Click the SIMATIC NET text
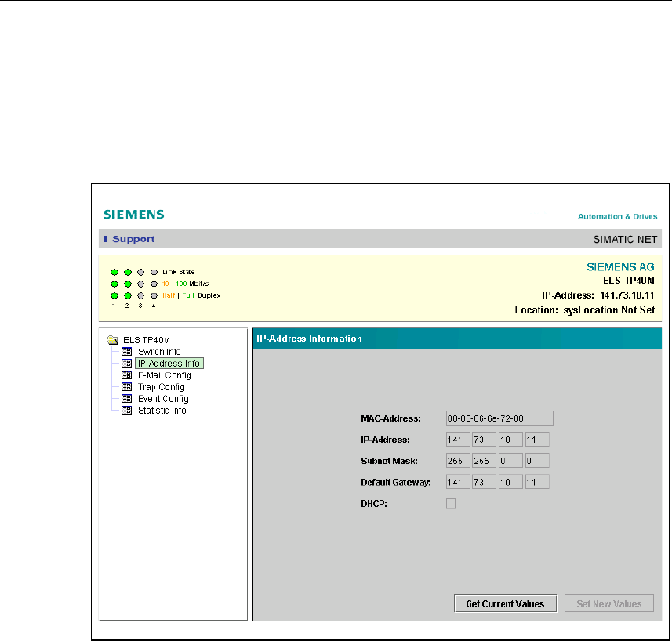Viewport: 672px width, 641px height. (x=625, y=239)
